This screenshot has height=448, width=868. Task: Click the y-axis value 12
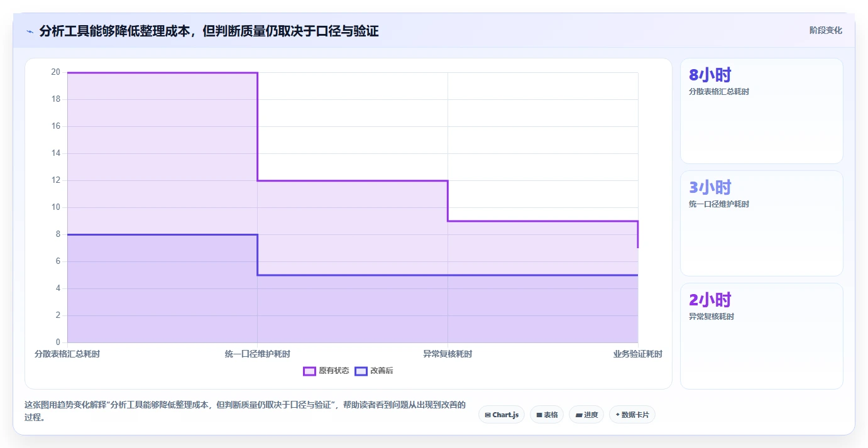pyautogui.click(x=56, y=180)
